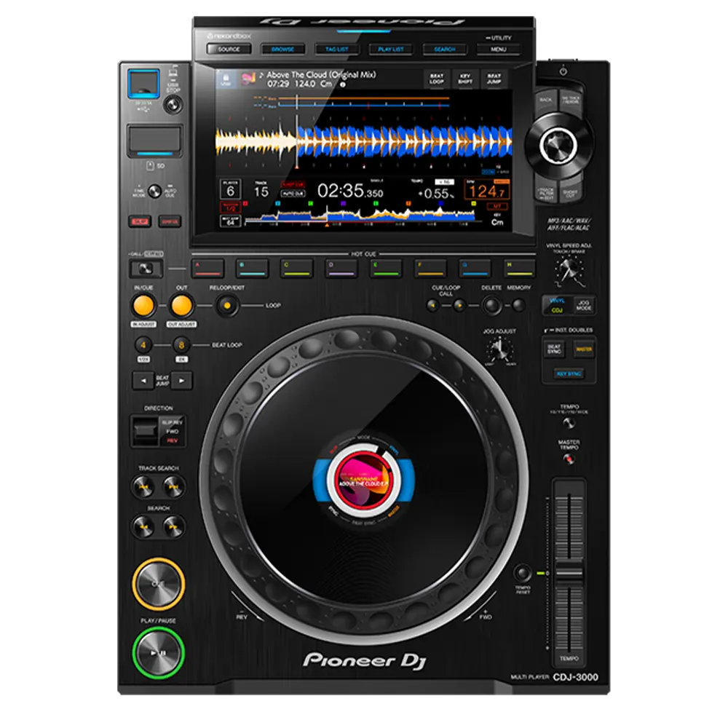Toggle the Master Tempo button
728x728 pixels.
click(x=569, y=459)
